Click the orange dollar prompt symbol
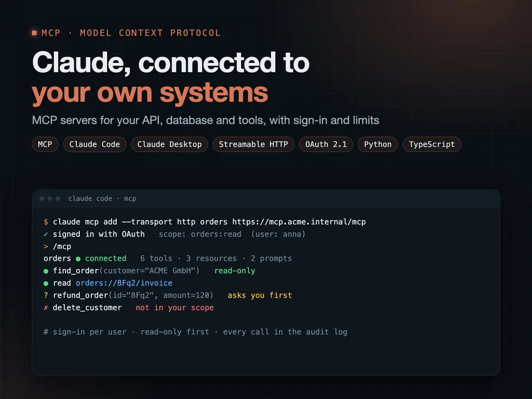Image resolution: width=532 pixels, height=399 pixels. 46,222
